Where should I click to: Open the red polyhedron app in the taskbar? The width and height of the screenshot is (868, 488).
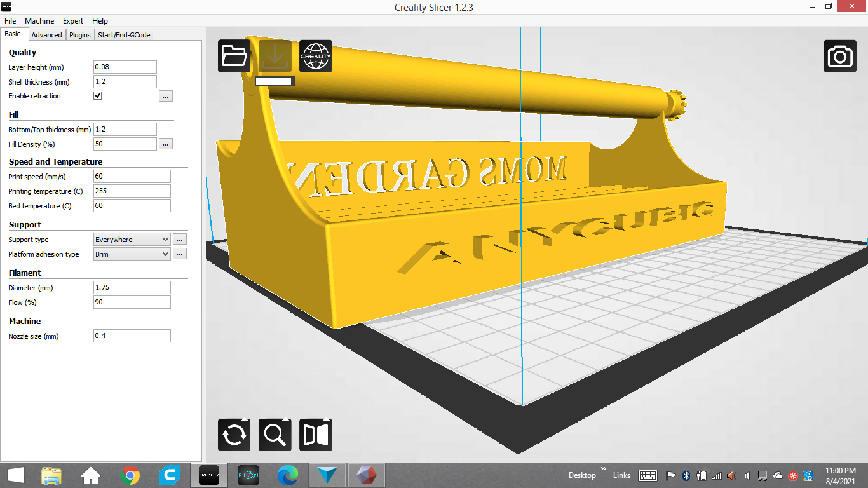[x=367, y=475]
